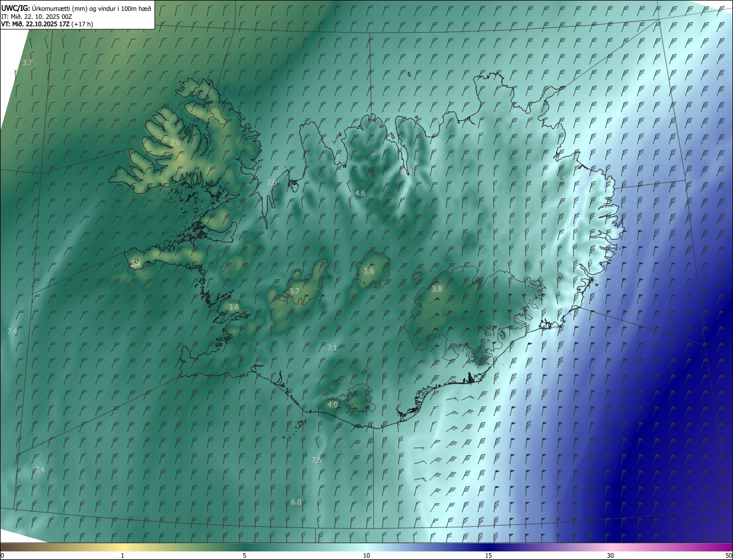733x560 pixels.
Task: Click the 4.6 value in north Iceland
Action: [360, 194]
